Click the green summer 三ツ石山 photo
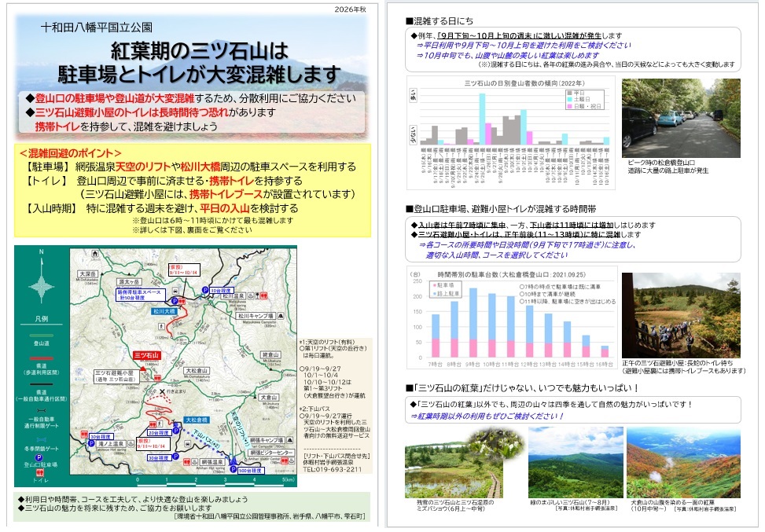The image size is (765, 532). tap(576, 463)
